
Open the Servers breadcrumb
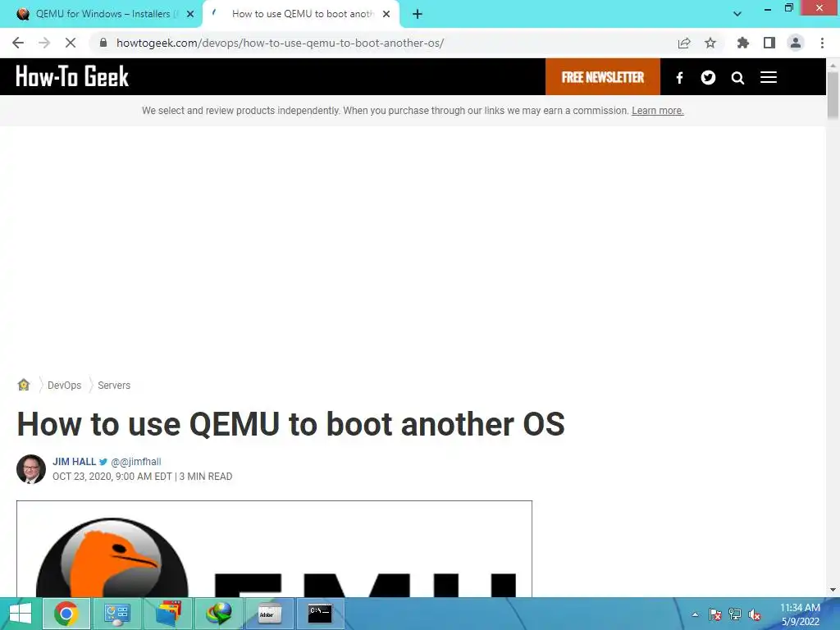pyautogui.click(x=113, y=386)
